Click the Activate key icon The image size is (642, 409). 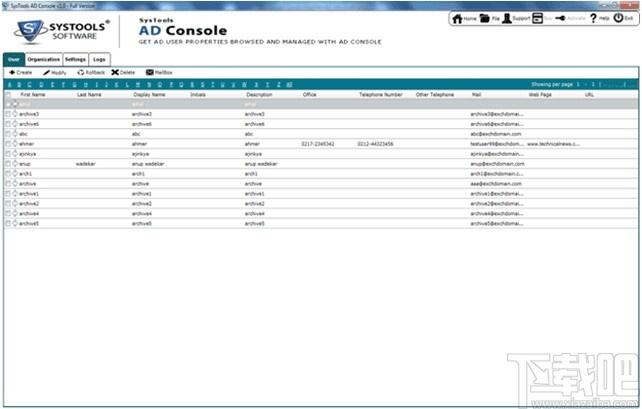561,18
